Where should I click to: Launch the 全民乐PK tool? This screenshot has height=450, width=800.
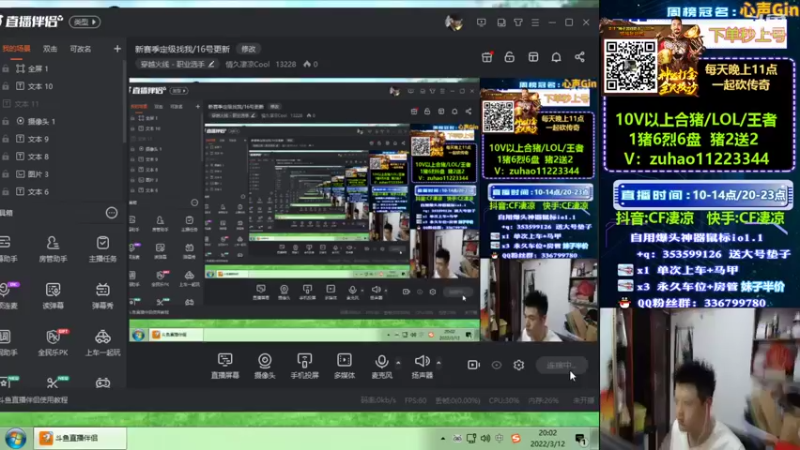pyautogui.click(x=53, y=342)
